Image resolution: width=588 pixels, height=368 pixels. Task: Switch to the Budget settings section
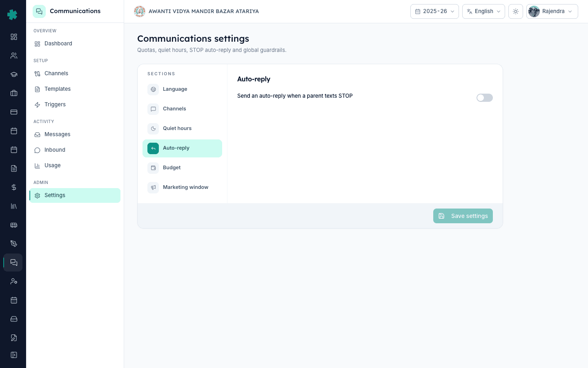coord(182,168)
